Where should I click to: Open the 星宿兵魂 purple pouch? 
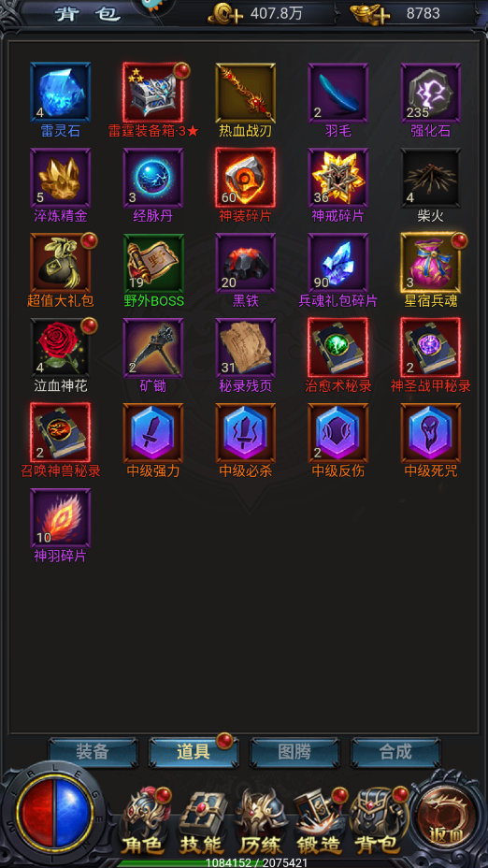click(430, 263)
